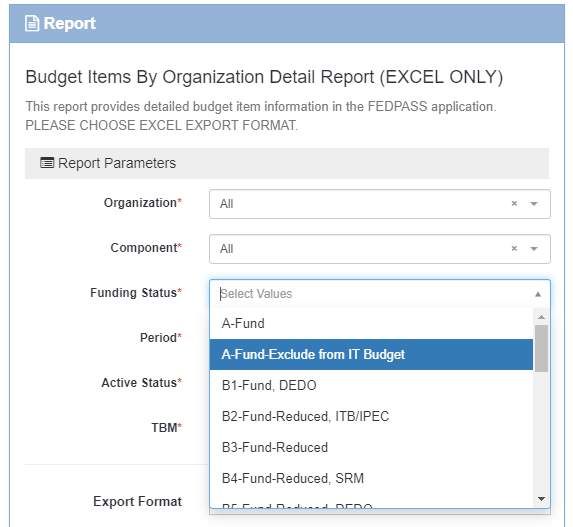Click the list scrollbar down arrow

coord(541,498)
